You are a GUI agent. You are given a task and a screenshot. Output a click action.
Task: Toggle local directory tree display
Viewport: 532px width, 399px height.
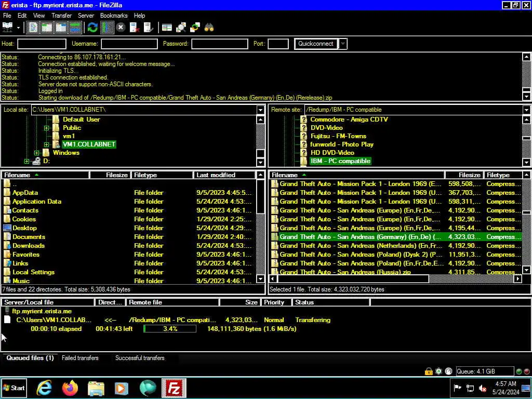pos(47,28)
